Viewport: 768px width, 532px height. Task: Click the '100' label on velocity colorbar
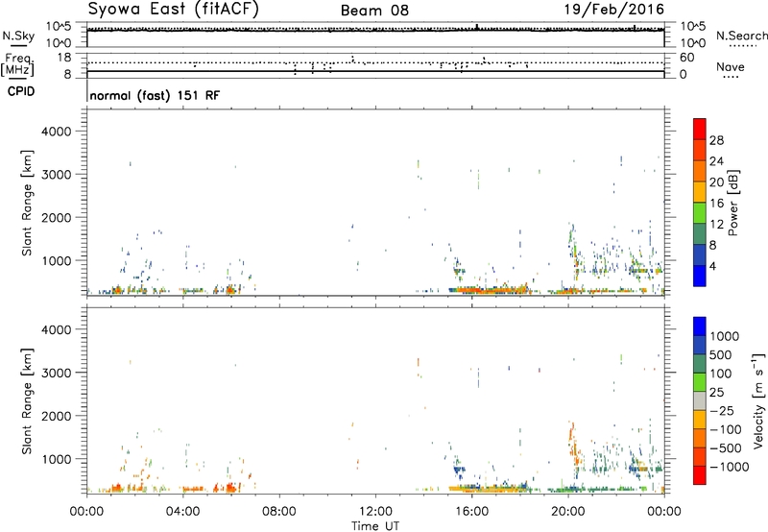coord(721,374)
